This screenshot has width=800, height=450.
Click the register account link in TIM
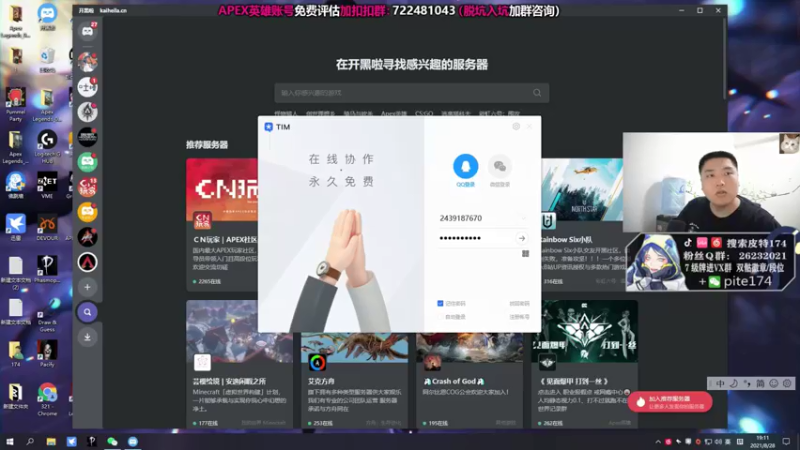pyautogui.click(x=519, y=317)
